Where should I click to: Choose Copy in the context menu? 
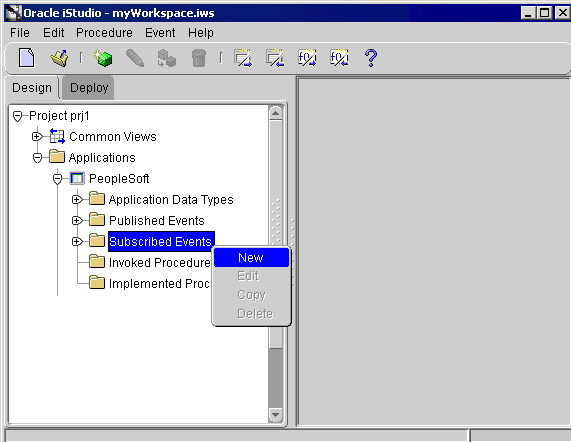pos(251,295)
